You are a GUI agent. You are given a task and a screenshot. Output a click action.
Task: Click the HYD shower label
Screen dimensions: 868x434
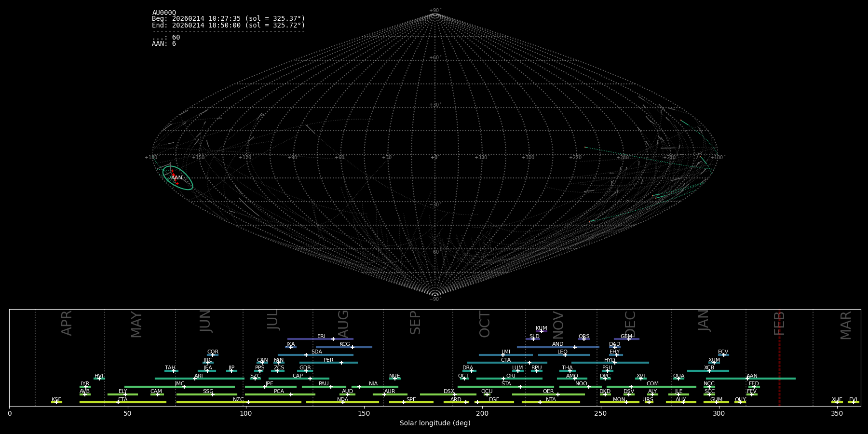(610, 360)
